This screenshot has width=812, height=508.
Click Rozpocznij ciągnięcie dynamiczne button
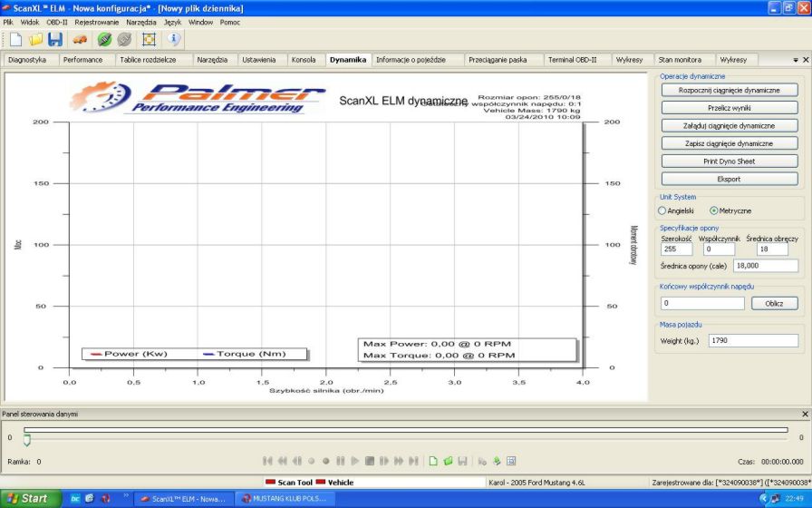tap(729, 91)
